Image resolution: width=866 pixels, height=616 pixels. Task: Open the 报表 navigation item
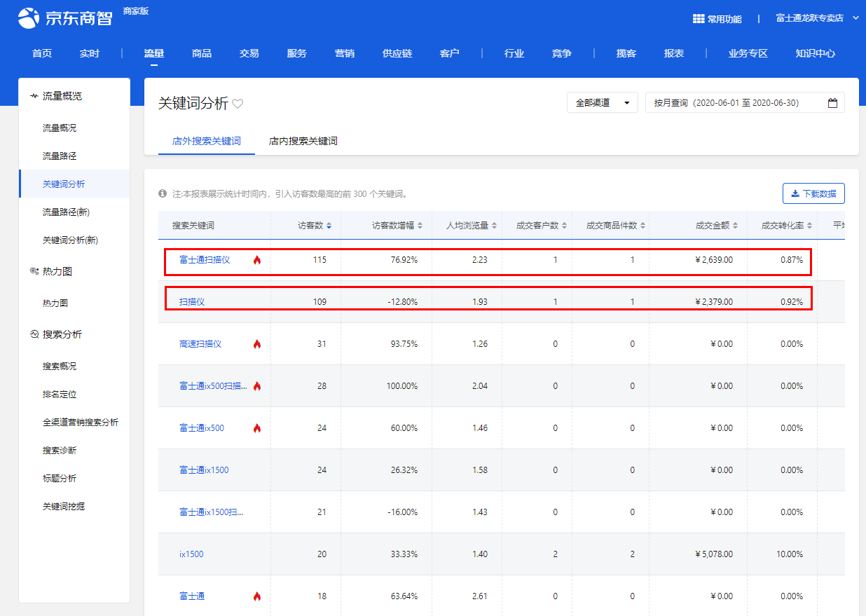tap(674, 53)
